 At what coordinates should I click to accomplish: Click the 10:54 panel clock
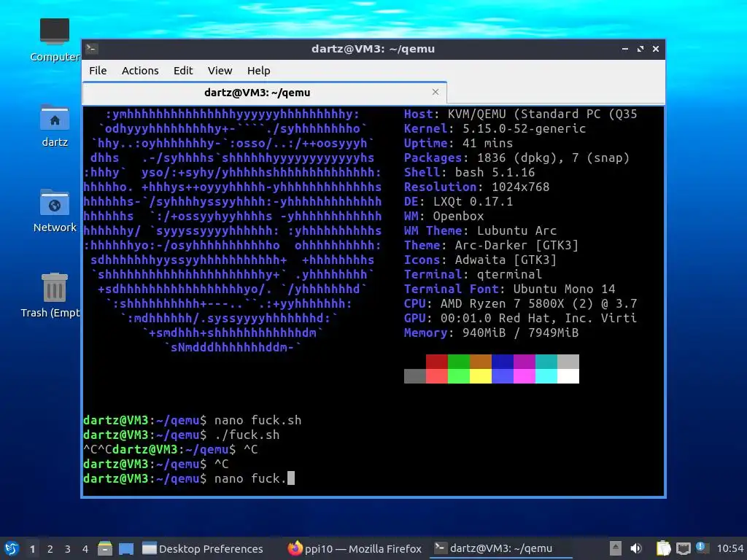[x=729, y=549]
